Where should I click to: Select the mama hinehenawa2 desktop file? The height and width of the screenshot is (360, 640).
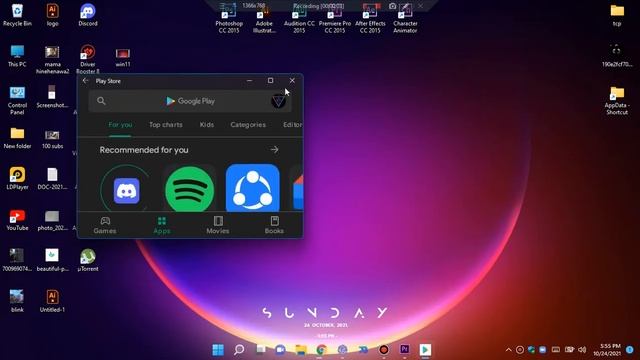[52, 60]
